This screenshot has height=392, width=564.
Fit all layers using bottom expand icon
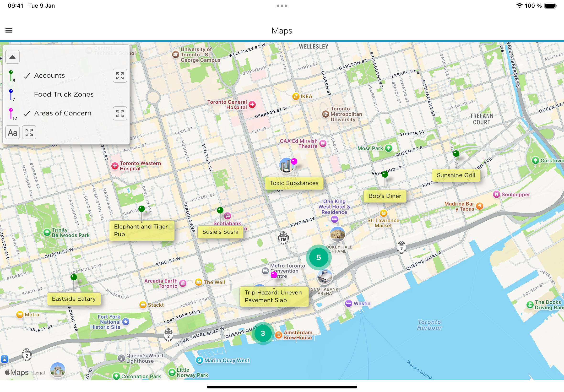point(29,133)
